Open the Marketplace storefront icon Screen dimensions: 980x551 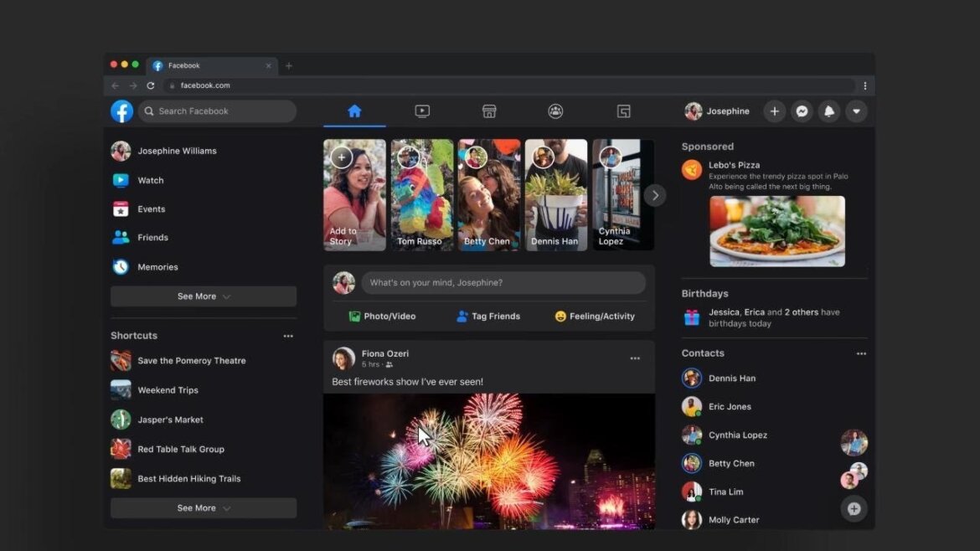coord(489,111)
